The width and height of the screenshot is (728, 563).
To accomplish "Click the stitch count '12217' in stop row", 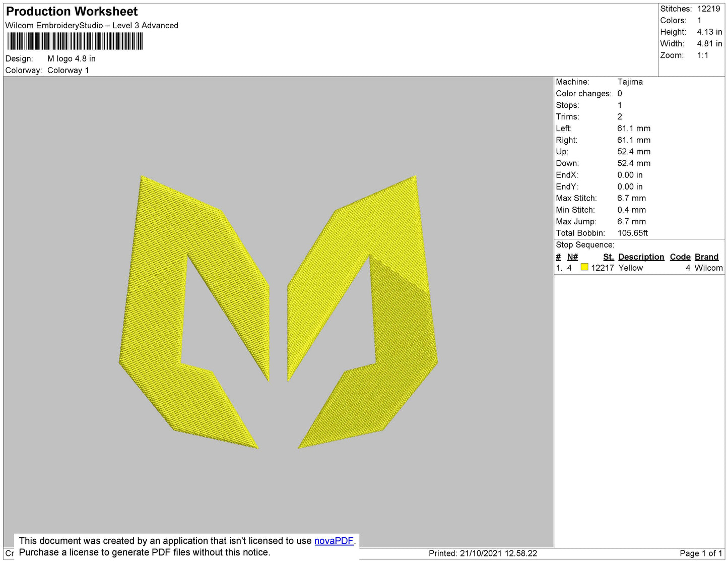I will (602, 268).
